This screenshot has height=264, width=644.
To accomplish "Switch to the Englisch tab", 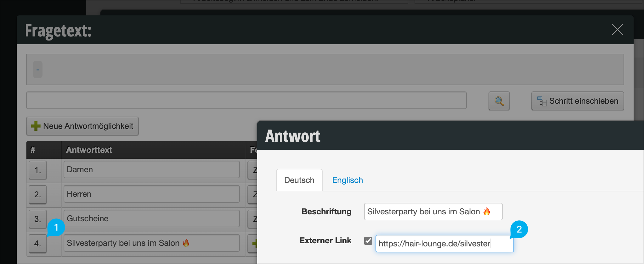I will pos(347,180).
